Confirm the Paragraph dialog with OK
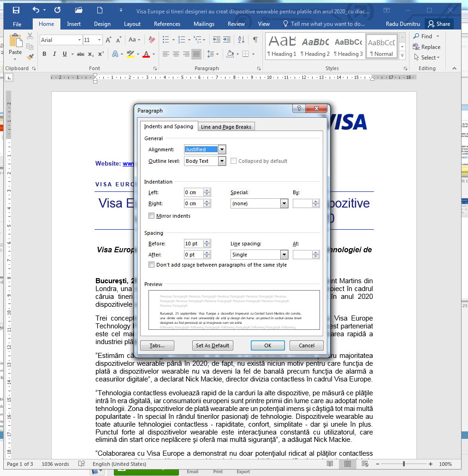 pos(268,345)
